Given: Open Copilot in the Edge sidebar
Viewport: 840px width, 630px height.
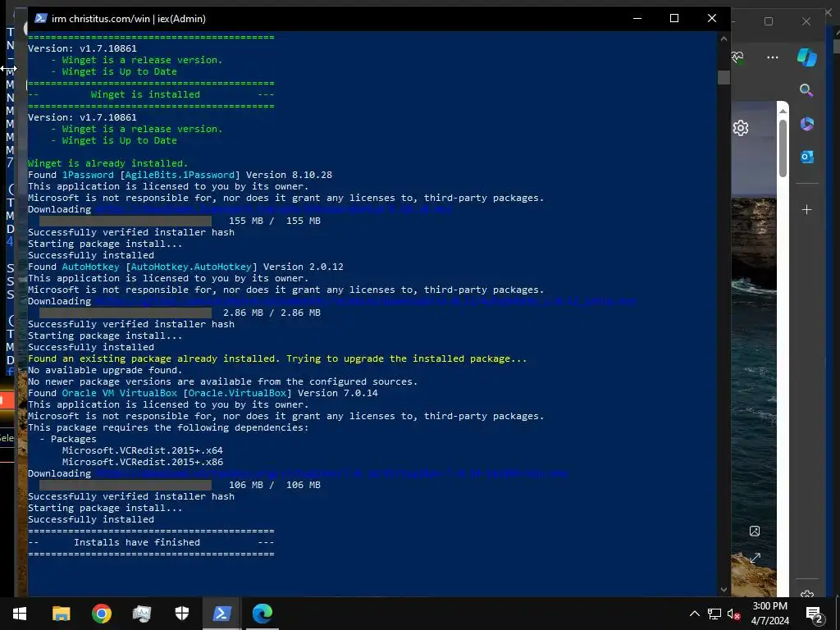Looking at the screenshot, I should coord(807,57).
